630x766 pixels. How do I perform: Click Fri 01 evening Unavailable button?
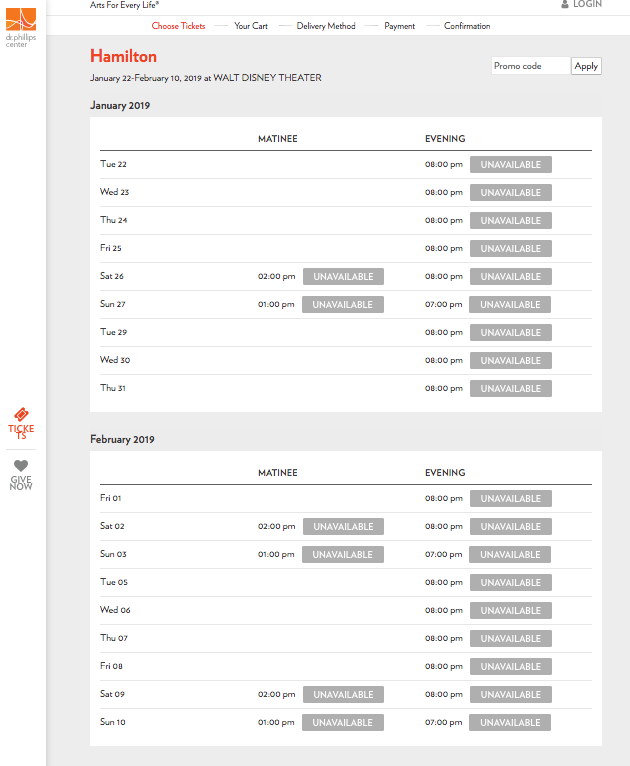(511, 499)
